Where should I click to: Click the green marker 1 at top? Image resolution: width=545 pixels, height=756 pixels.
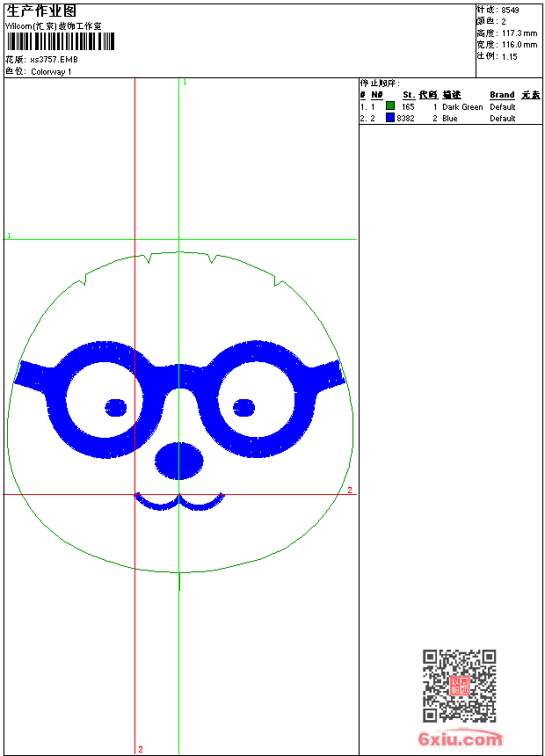click(x=185, y=82)
